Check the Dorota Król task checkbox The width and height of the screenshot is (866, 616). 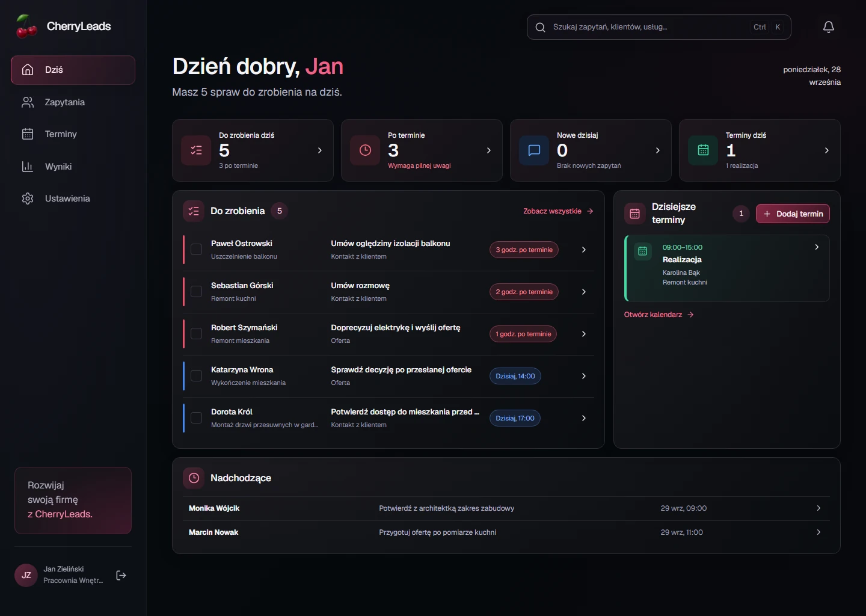pos(196,418)
